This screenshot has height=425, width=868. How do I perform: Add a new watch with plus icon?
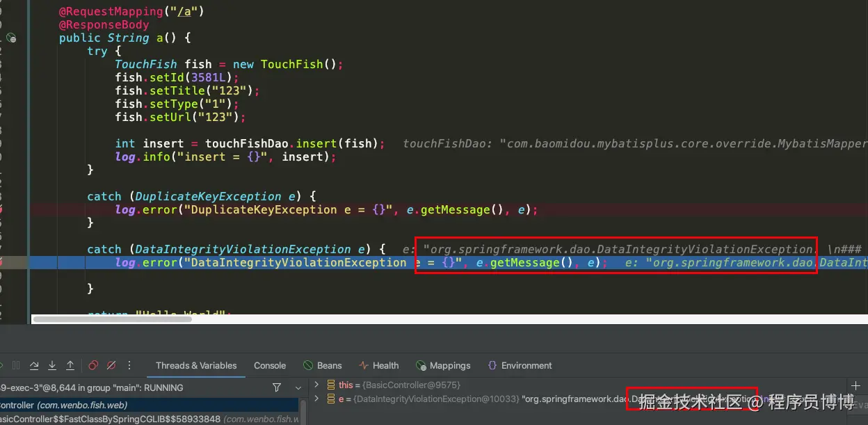point(855,385)
